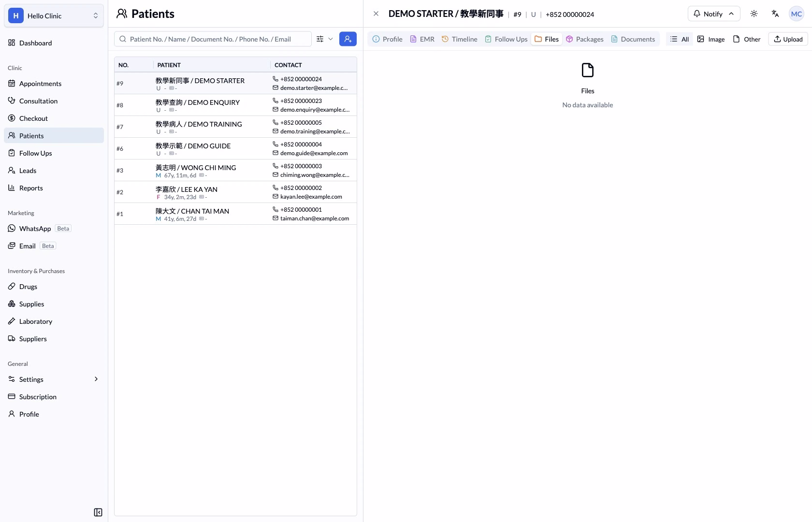The image size is (812, 522).
Task: Switch to the Packages tab
Action: point(585,39)
